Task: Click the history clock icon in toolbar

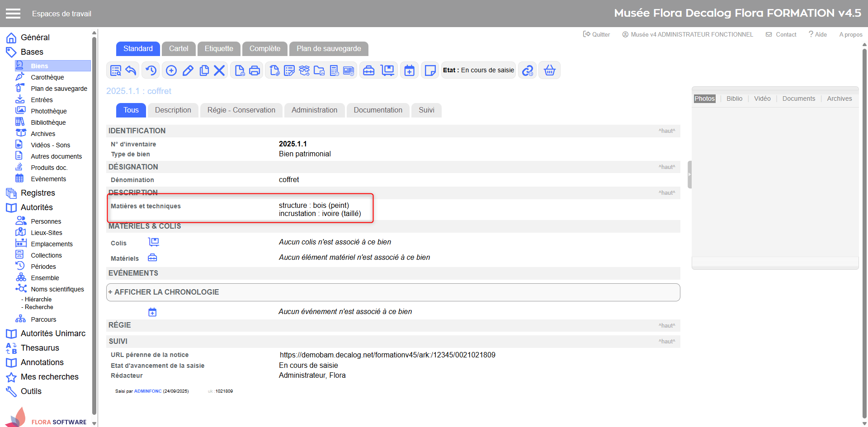Action: (151, 70)
